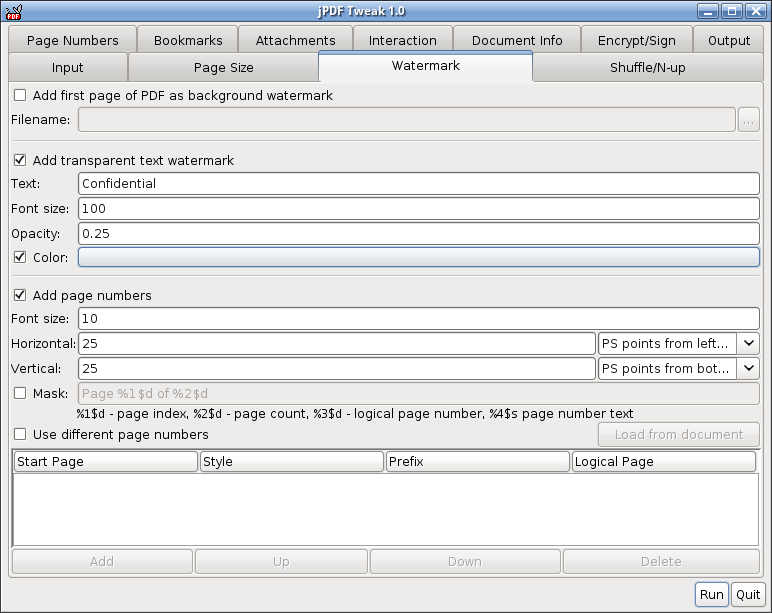Switch to the Output tab
The image size is (772, 613).
tap(729, 40)
